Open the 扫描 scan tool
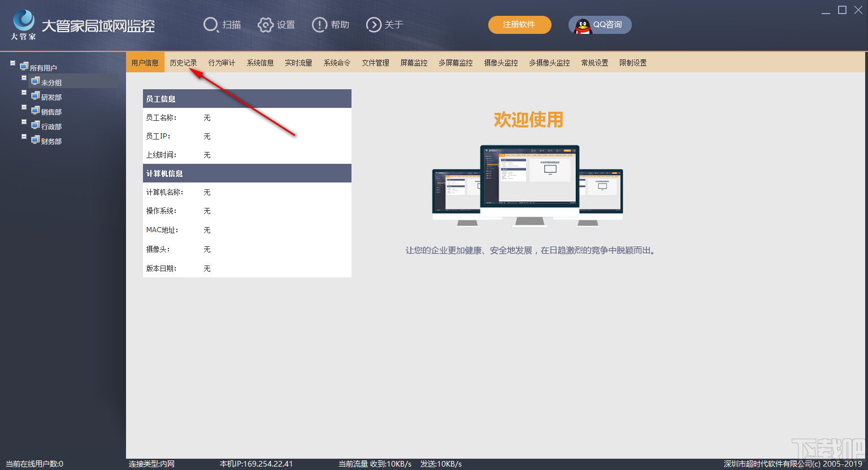 [x=222, y=25]
